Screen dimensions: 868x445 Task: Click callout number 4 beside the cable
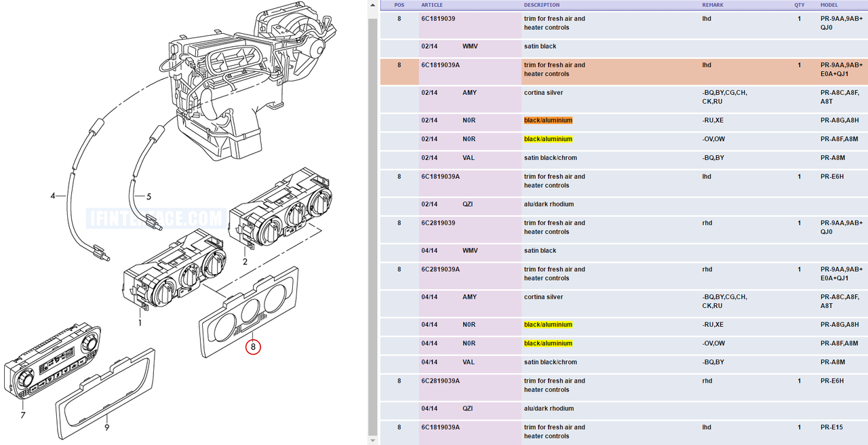(x=53, y=196)
